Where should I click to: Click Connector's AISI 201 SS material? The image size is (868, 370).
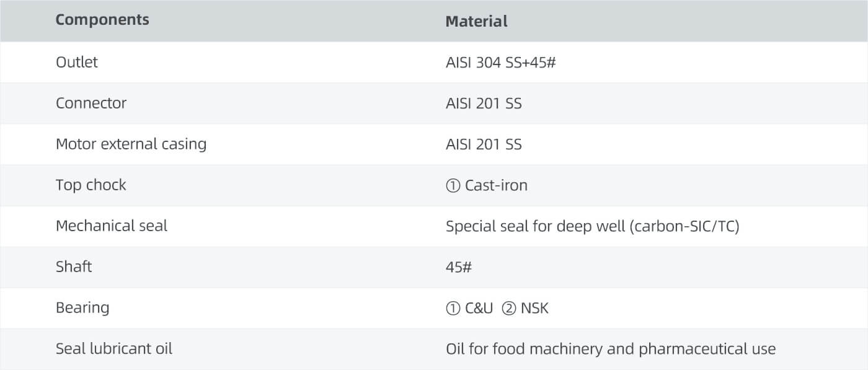484,104
